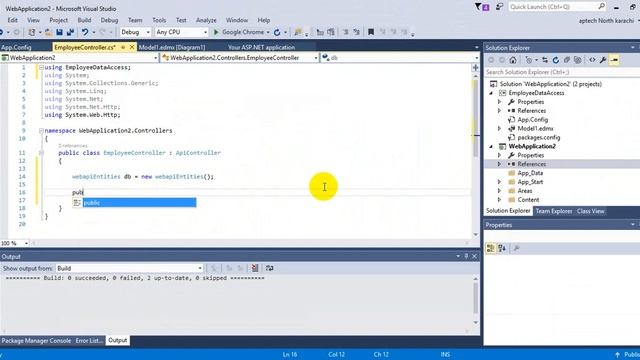Switch to the Your ASP.NET application tab
The width and height of the screenshot is (640, 360).
(x=261, y=47)
